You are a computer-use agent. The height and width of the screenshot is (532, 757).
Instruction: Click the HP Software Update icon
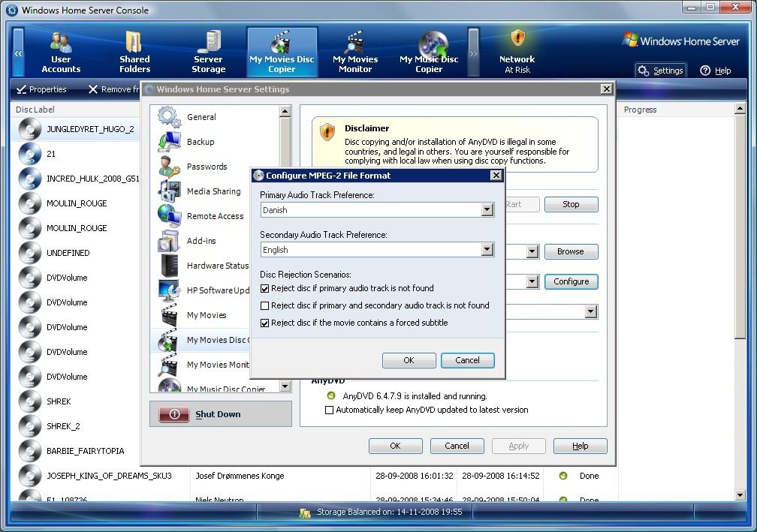pos(169,290)
